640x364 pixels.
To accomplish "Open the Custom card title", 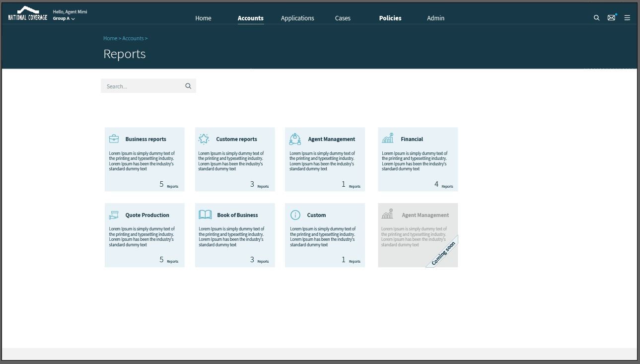I will point(316,215).
